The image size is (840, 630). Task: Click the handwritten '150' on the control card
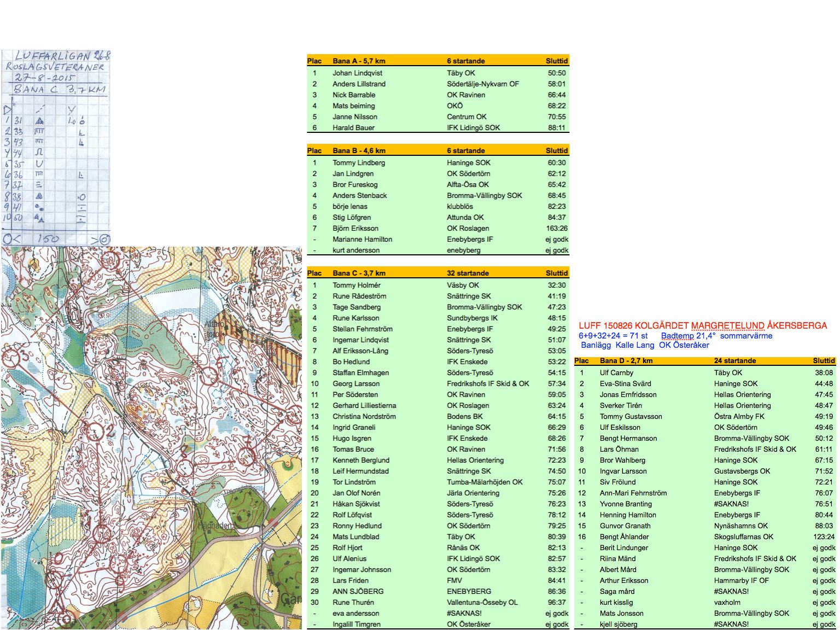coord(48,238)
